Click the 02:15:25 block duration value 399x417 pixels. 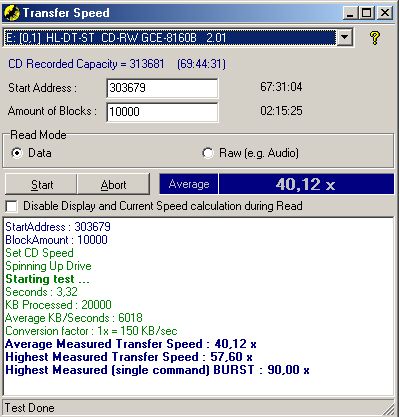tap(281, 111)
